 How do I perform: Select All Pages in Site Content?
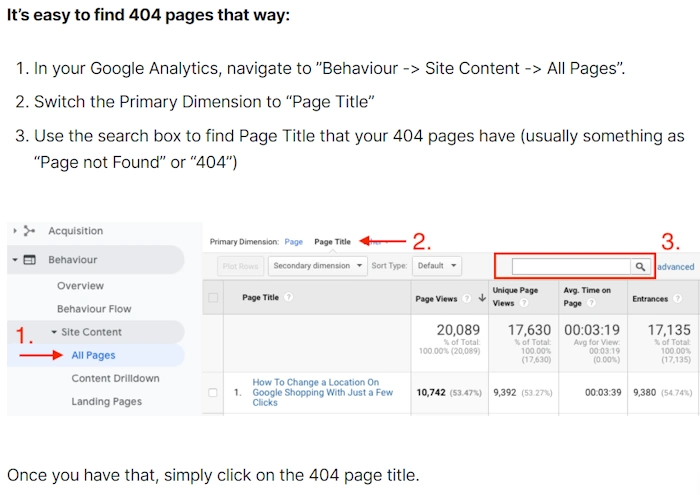point(93,355)
